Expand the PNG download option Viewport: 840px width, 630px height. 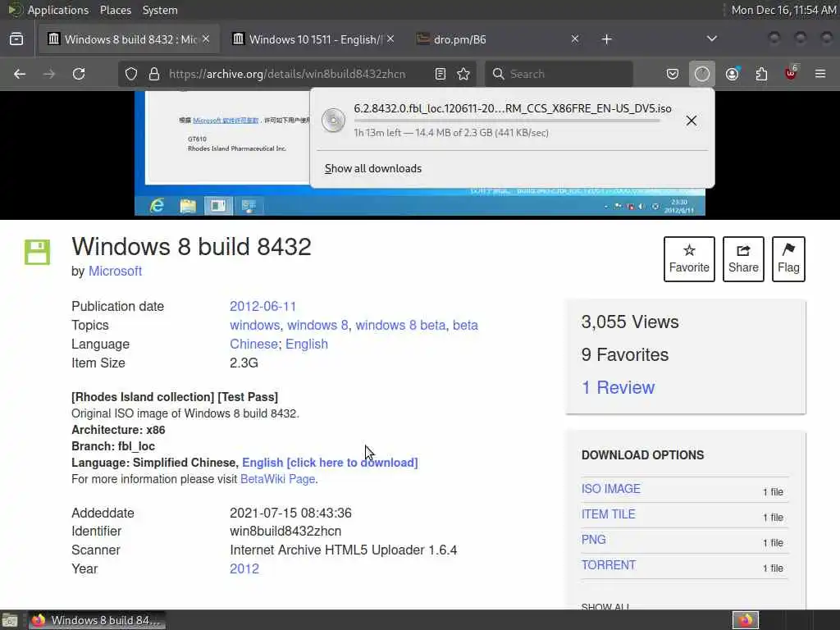click(594, 540)
